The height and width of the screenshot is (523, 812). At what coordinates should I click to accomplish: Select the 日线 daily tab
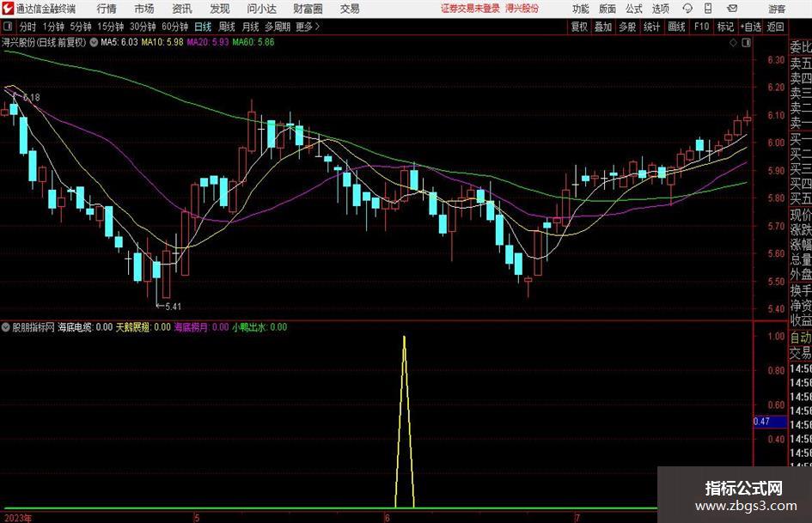[x=203, y=27]
